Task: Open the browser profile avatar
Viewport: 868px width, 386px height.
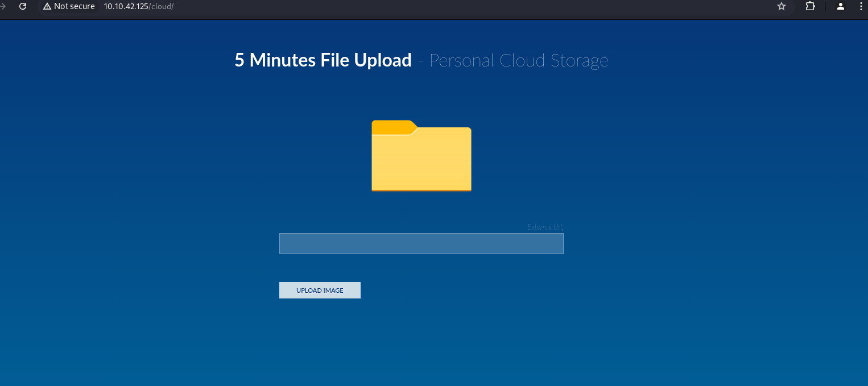Action: [840, 6]
